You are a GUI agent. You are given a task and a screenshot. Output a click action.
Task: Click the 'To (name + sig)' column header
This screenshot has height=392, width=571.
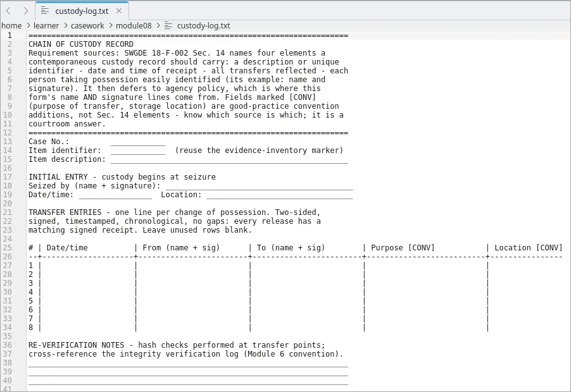(x=291, y=248)
